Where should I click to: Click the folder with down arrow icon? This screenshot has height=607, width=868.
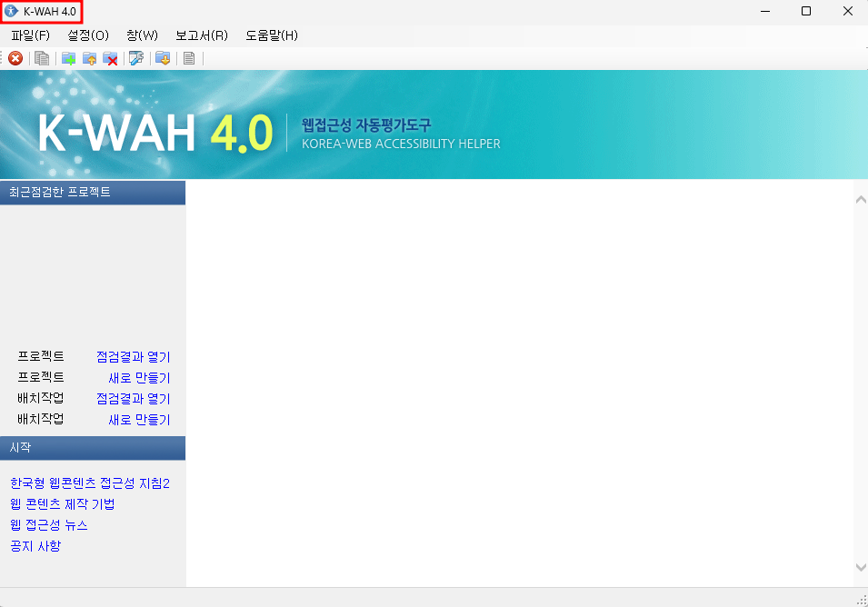(163, 58)
